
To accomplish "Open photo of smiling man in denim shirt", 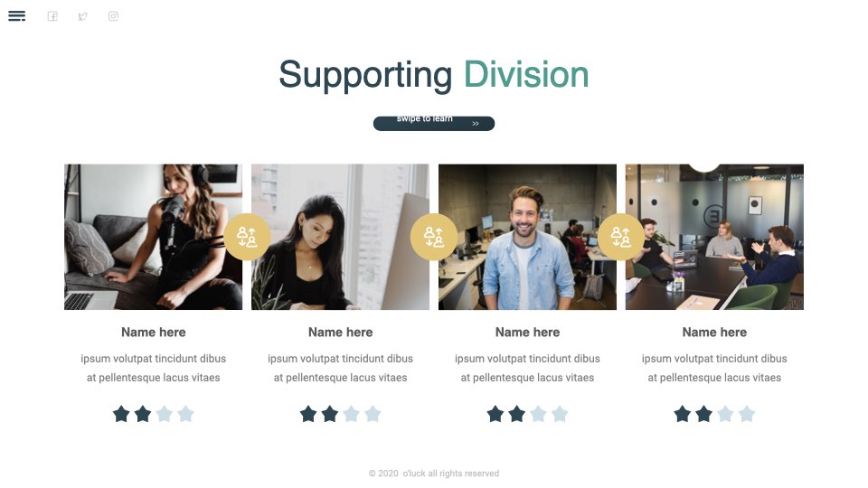I will (527, 237).
